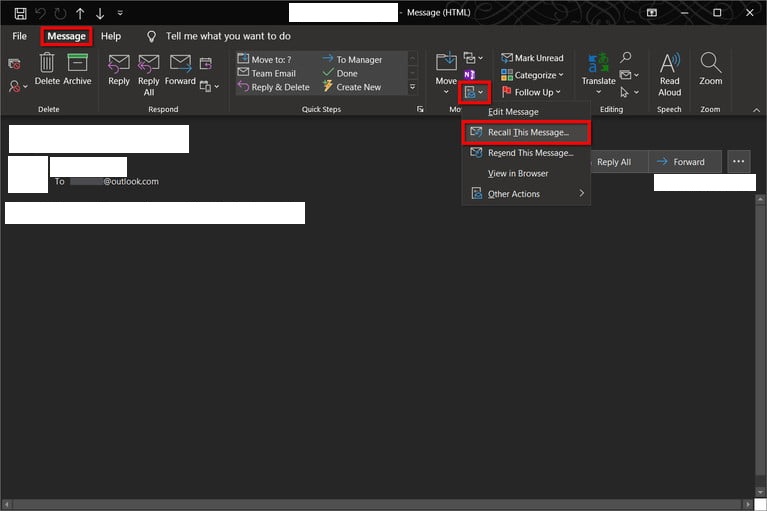Open the Junk dropdown in Delete group

point(18,87)
